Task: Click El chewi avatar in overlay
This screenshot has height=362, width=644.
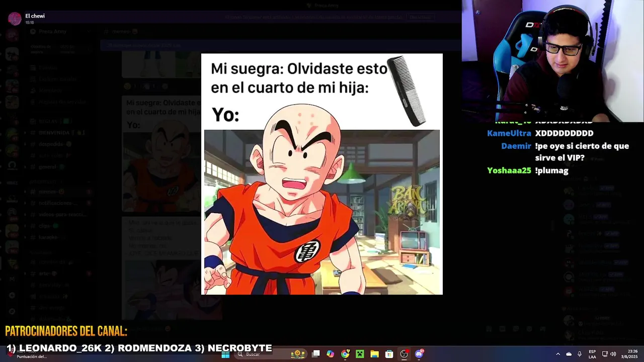Action: [15, 19]
